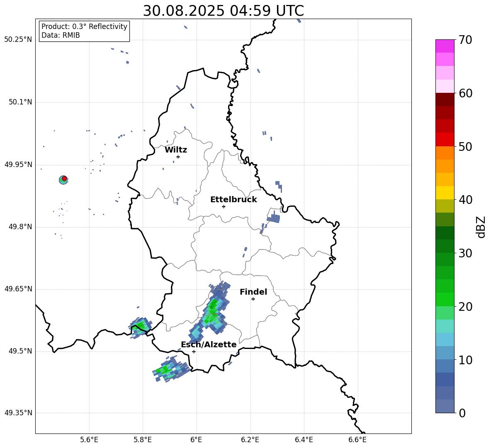Click the colorbar value 10
The width and height of the screenshot is (491, 448).
point(465,360)
